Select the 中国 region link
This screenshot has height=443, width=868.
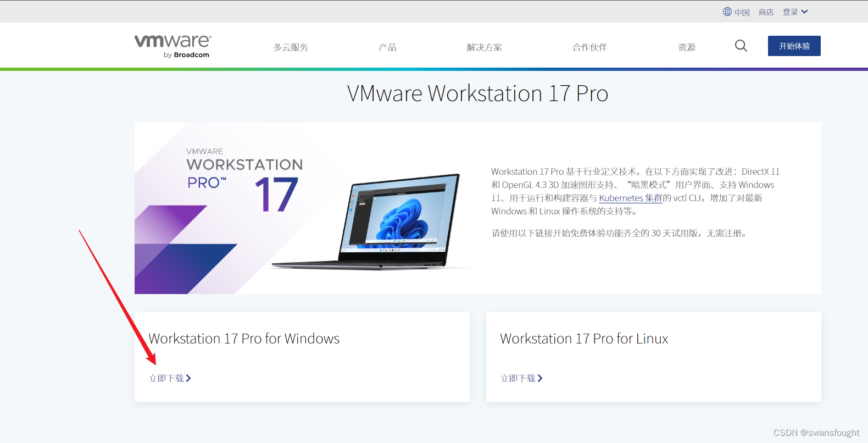[742, 12]
